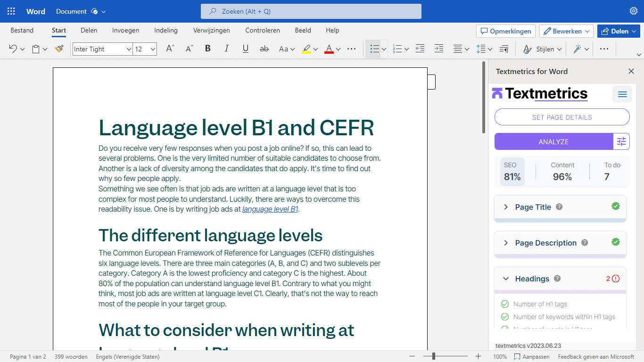Toggle bold formatting

click(x=207, y=49)
